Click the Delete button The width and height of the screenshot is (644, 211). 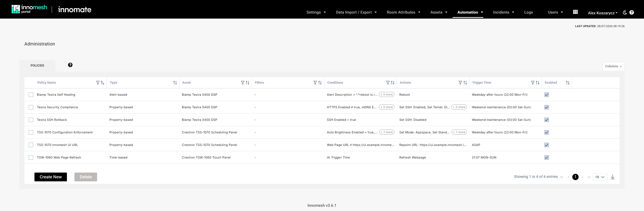coord(86,177)
